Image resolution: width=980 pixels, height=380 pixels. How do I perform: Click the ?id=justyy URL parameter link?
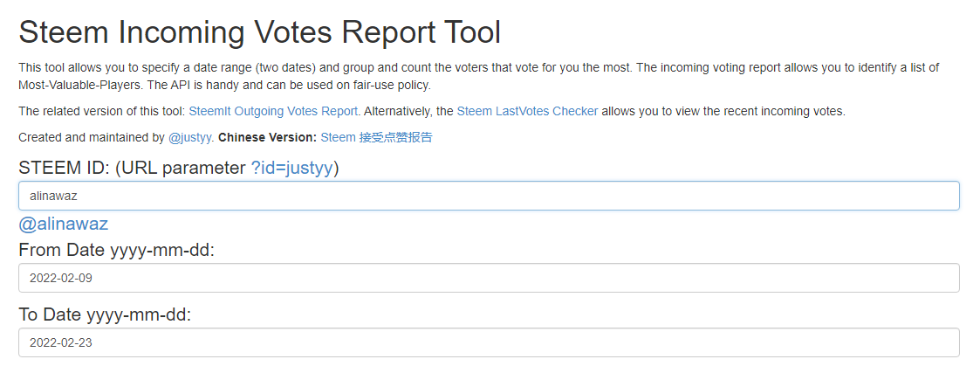[291, 168]
